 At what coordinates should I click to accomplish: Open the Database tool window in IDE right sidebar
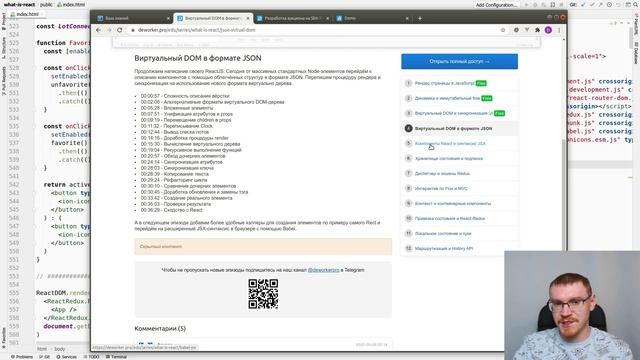(636, 53)
